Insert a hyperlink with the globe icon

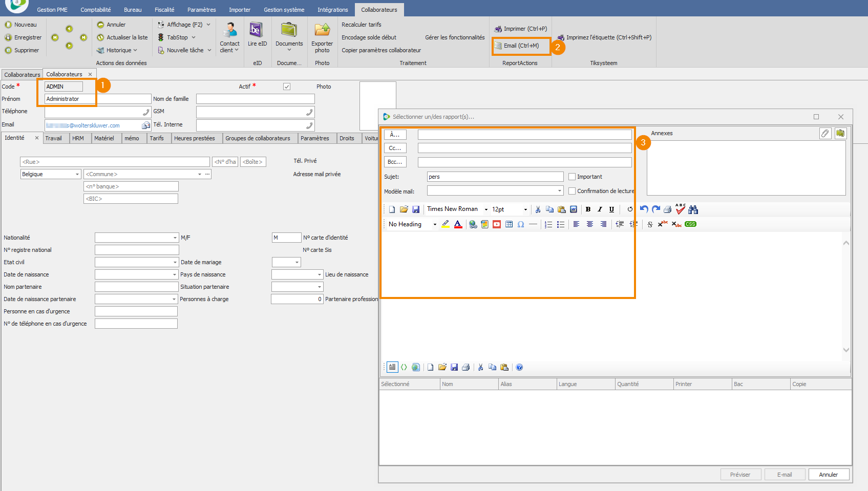click(473, 224)
